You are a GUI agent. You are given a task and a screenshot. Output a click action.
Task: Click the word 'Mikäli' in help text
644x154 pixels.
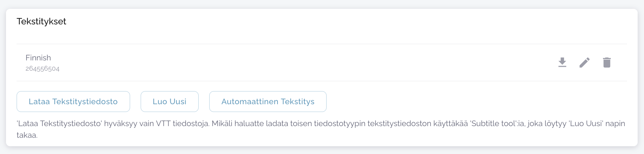(x=222, y=124)
